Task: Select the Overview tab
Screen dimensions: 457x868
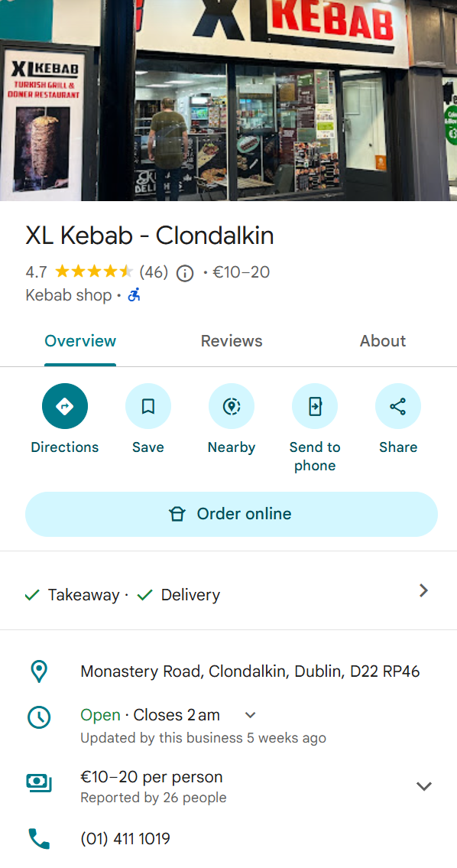Action: [x=80, y=341]
